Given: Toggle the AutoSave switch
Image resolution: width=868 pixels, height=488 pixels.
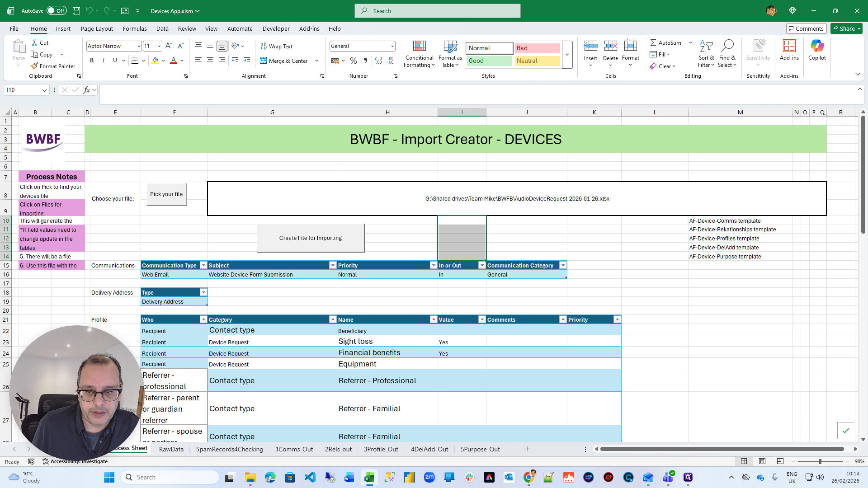Looking at the screenshot, I should pyautogui.click(x=56, y=11).
